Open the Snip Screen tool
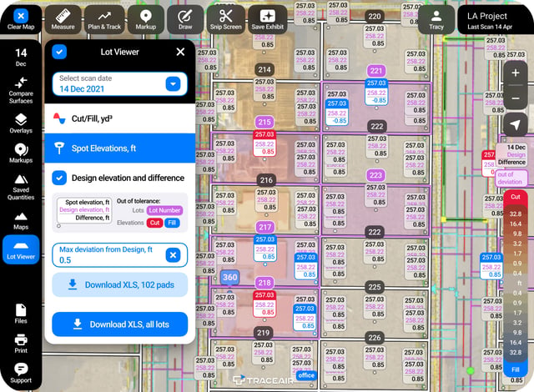The width and height of the screenshot is (534, 392). pos(225,20)
